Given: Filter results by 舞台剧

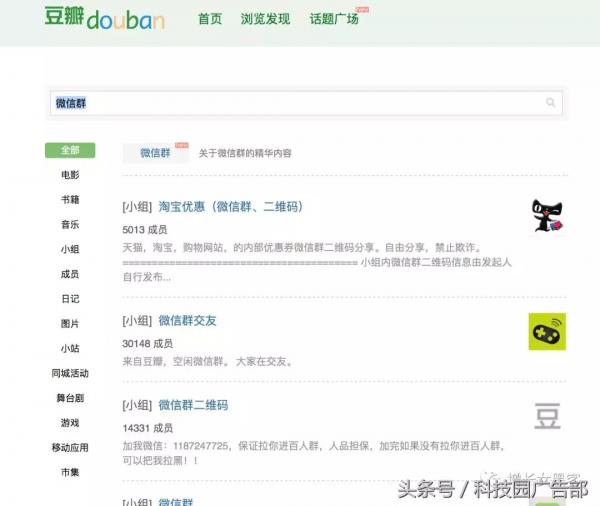Looking at the screenshot, I should [x=70, y=398].
